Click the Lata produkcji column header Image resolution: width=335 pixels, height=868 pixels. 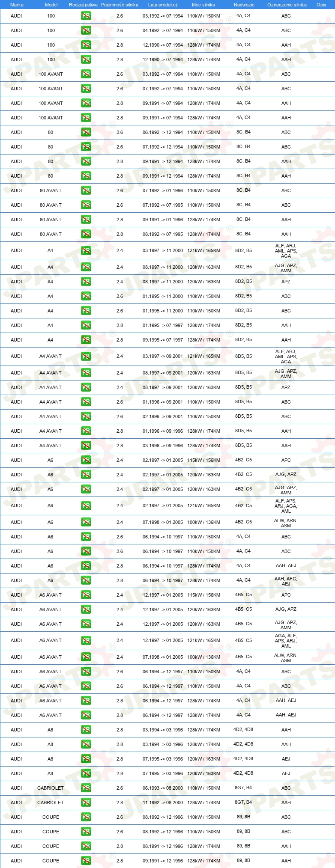coord(163,5)
